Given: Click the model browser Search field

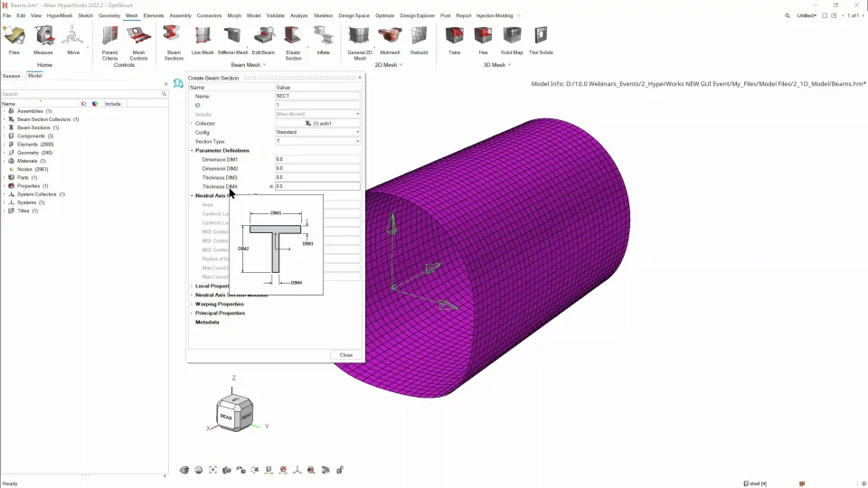Looking at the screenshot, I should [x=84, y=94].
